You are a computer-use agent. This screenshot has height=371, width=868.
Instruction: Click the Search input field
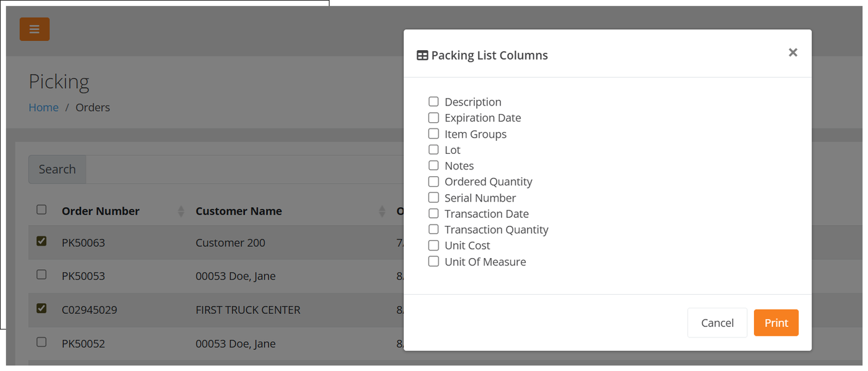coord(245,169)
